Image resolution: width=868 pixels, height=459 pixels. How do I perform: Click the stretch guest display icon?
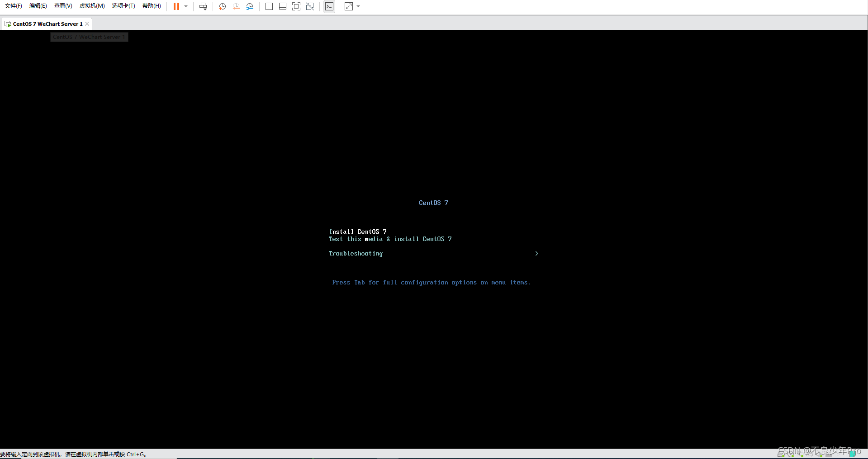click(349, 6)
